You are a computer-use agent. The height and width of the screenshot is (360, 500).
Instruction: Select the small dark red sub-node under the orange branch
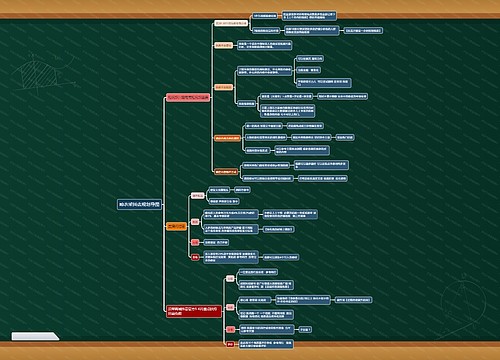195,257
